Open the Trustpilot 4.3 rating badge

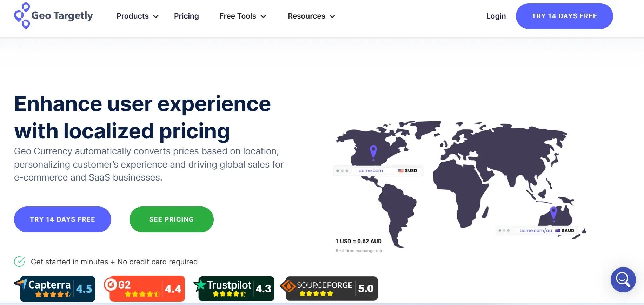(x=234, y=289)
